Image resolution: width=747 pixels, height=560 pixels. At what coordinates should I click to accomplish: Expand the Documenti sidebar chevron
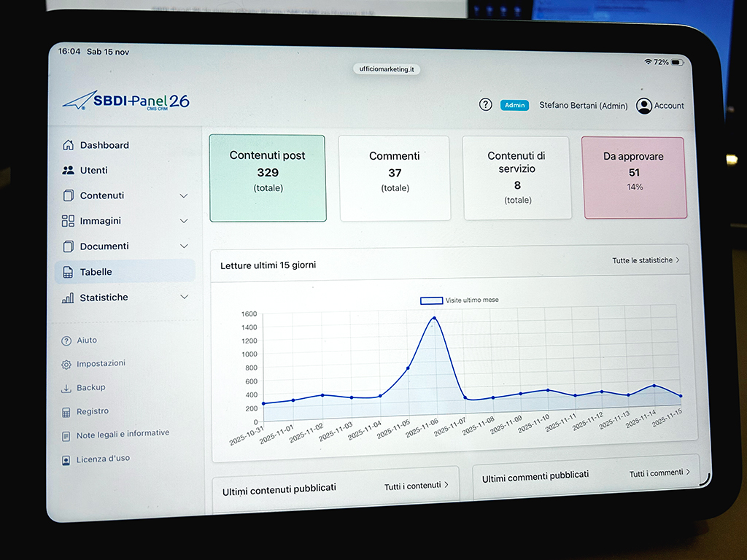click(184, 246)
